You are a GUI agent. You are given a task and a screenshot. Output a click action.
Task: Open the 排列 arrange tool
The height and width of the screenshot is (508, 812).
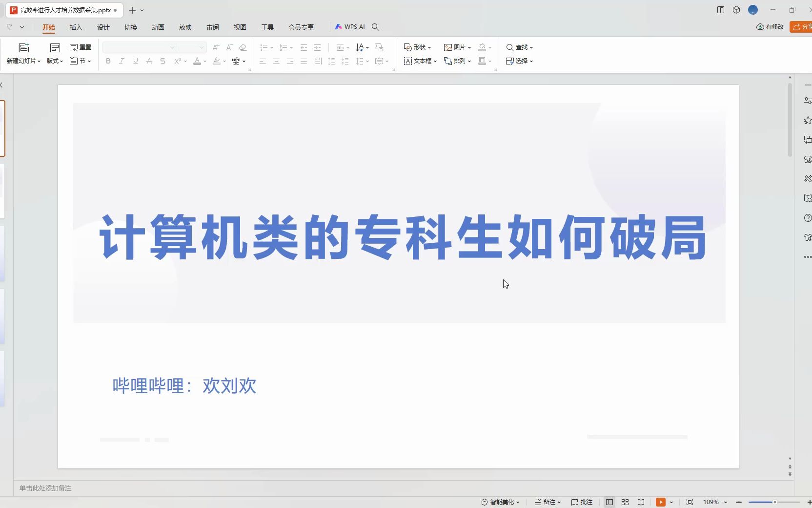458,61
